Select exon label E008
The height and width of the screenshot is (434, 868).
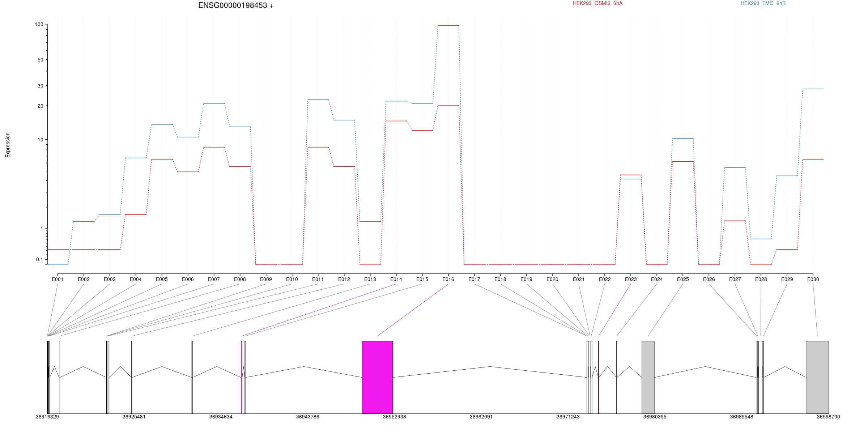pos(240,279)
